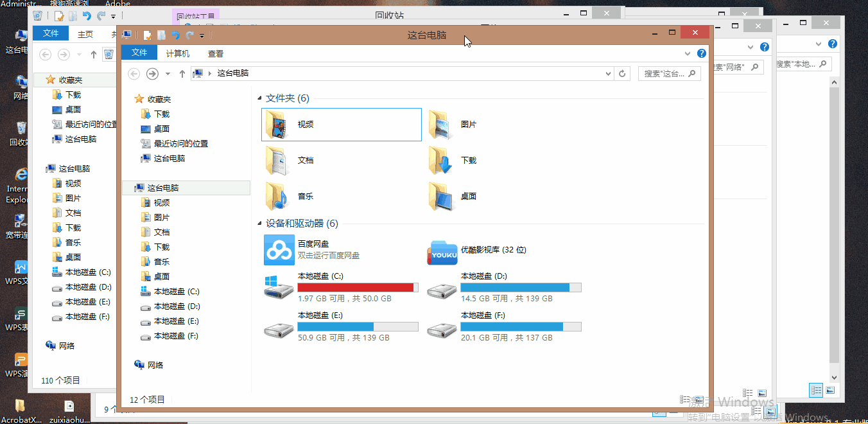The image size is (868, 424).
Task: Click the Up navigation arrow button
Action: coord(183,74)
